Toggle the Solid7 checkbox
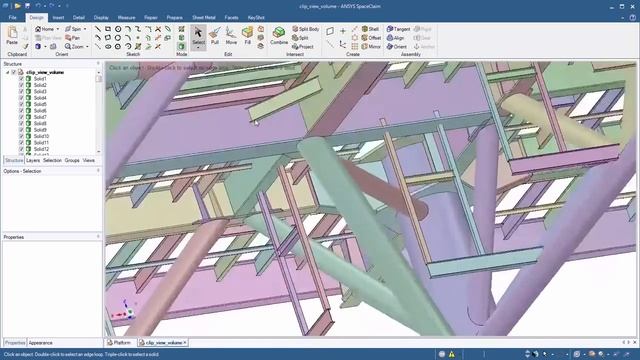 (x=21, y=117)
